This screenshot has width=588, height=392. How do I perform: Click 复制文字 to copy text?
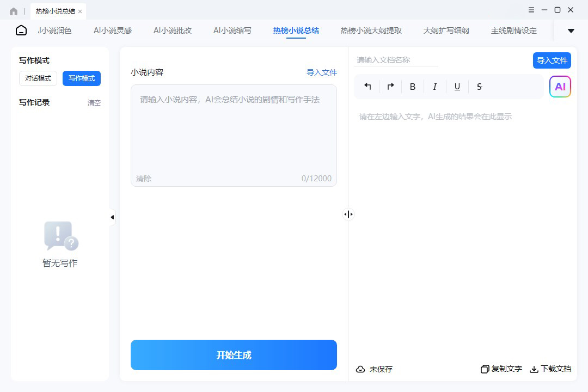[501, 369]
